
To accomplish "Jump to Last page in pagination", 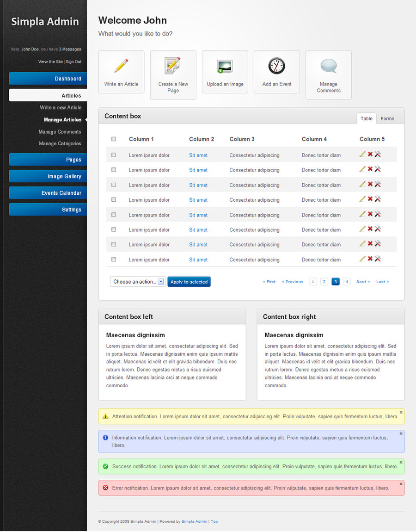I will [x=382, y=282].
